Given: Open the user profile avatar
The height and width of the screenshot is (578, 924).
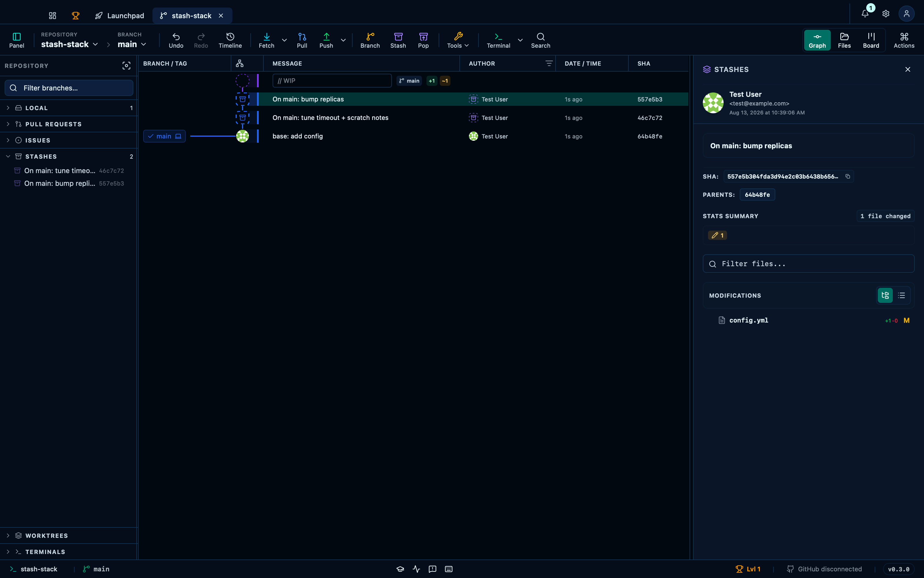Looking at the screenshot, I should [x=906, y=14].
